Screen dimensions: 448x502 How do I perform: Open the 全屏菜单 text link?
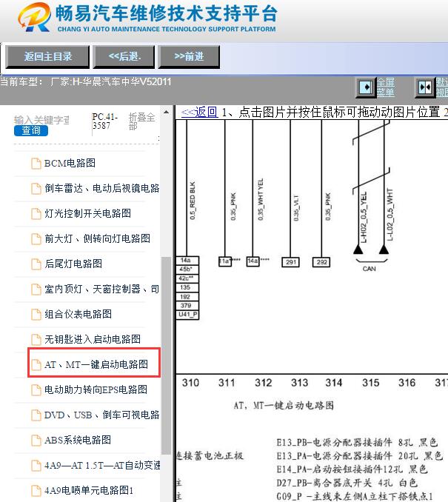click(x=385, y=87)
